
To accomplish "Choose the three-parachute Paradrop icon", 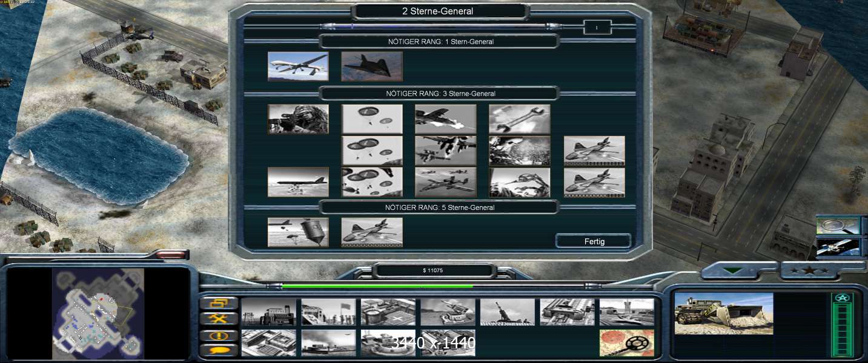I will [372, 151].
